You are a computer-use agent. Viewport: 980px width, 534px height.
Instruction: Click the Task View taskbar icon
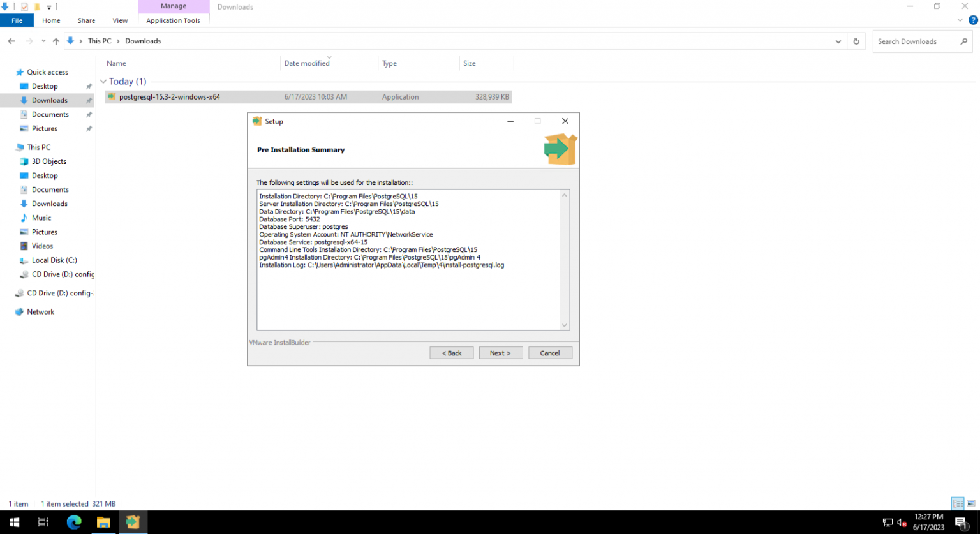[43, 522]
